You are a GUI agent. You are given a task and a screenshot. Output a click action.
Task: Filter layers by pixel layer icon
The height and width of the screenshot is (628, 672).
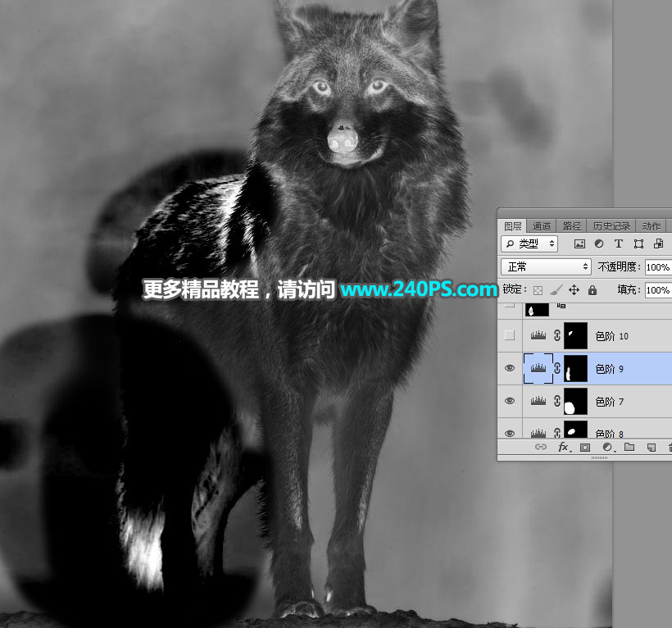tap(579, 244)
